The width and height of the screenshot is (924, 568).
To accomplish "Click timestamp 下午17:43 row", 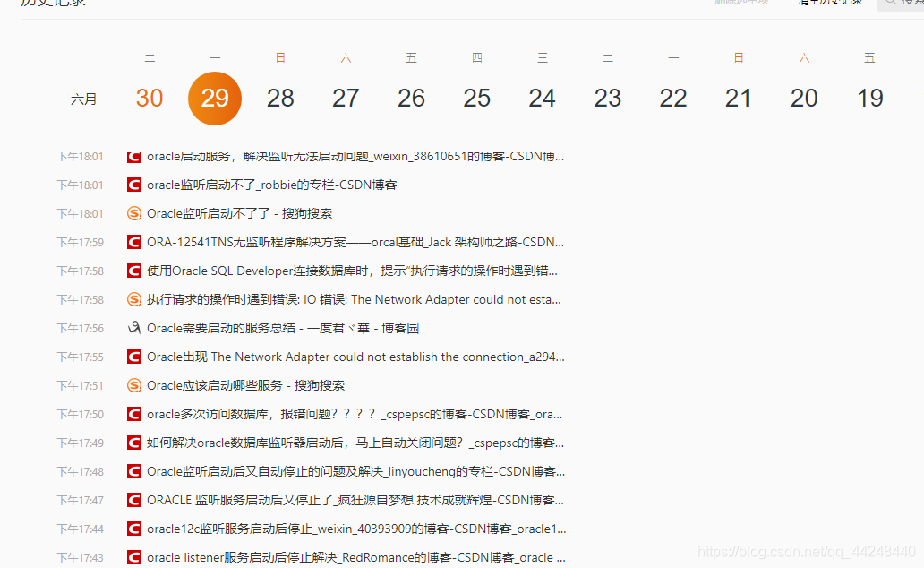I will tap(81, 557).
